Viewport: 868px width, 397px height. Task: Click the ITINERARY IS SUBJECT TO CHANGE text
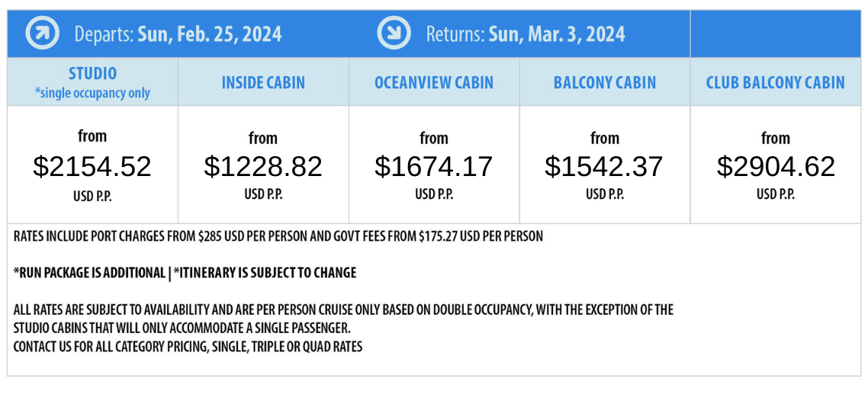click(x=265, y=273)
